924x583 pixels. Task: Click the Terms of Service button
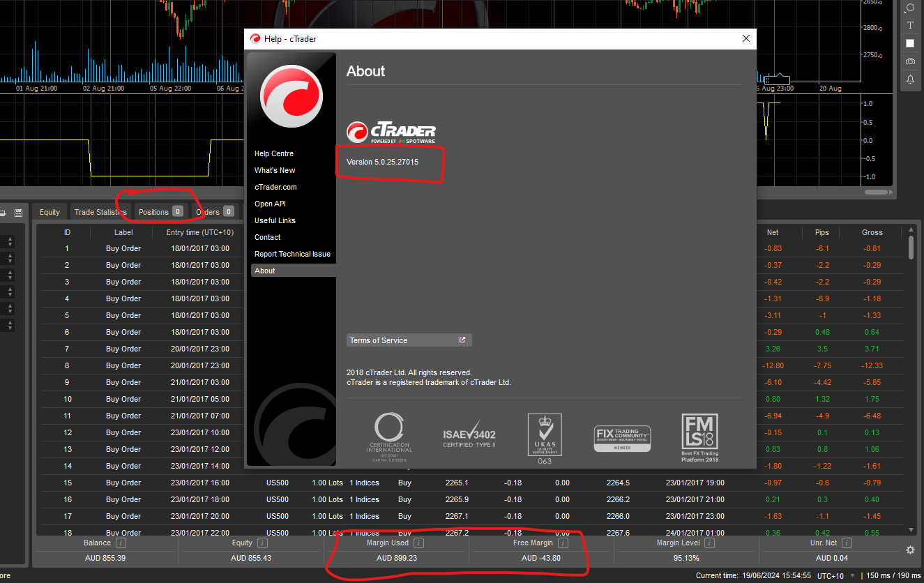coord(409,340)
